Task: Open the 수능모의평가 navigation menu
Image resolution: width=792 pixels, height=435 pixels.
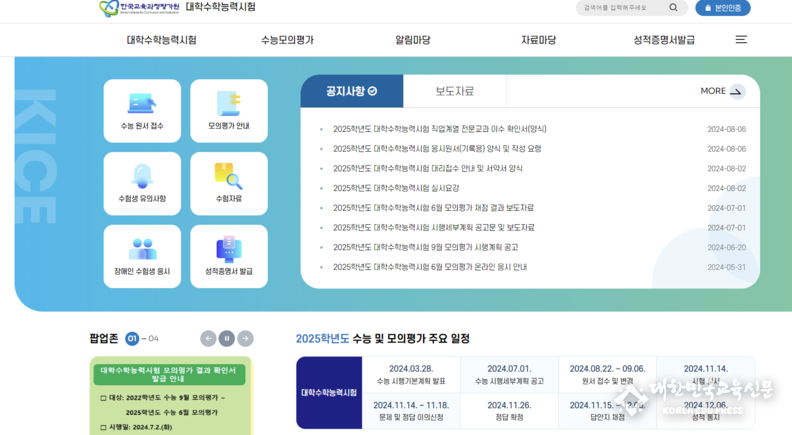Action: tap(287, 40)
